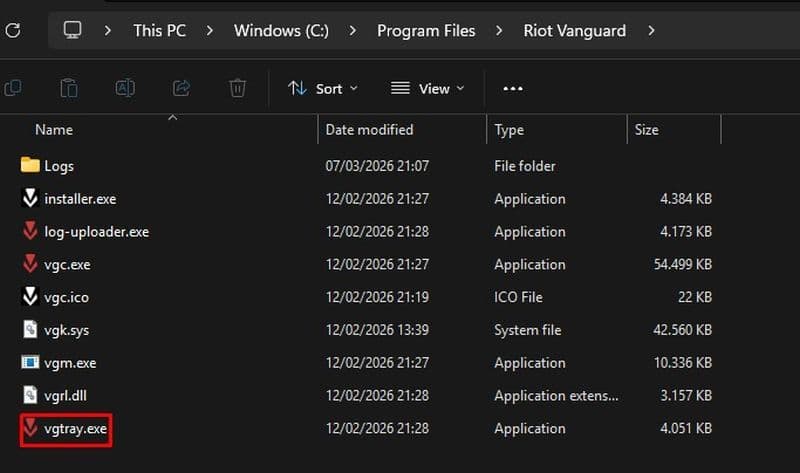Select the vgc.exe icon
Image resolution: width=800 pixels, height=473 pixels.
[x=30, y=264]
